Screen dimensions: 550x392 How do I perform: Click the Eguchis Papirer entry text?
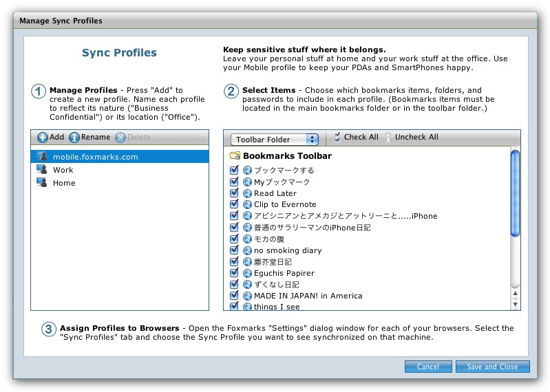pyautogui.click(x=284, y=273)
